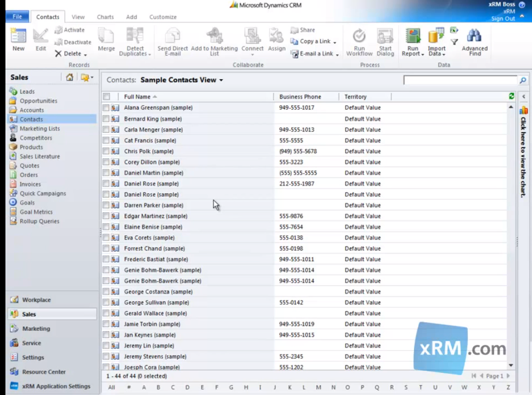Open the Run Report dropdown
The height and width of the screenshot is (395, 532).
tap(422, 55)
